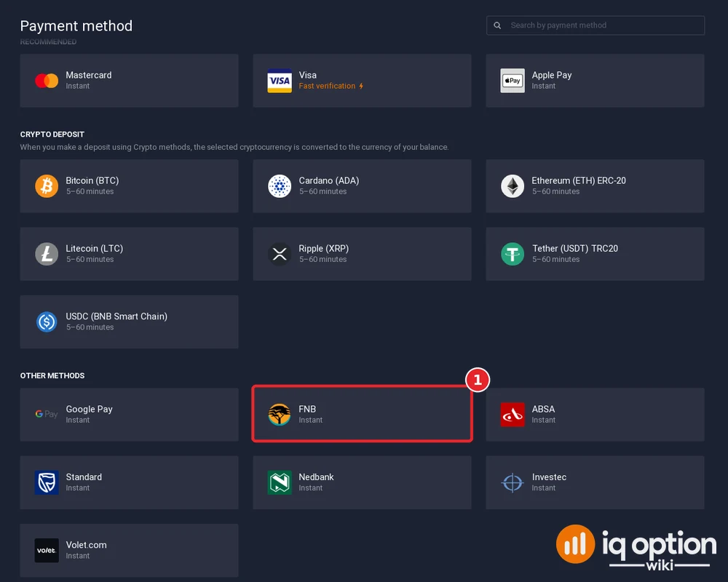Choose Visa with fast verification
Image resolution: width=728 pixels, height=582 pixels.
point(362,81)
